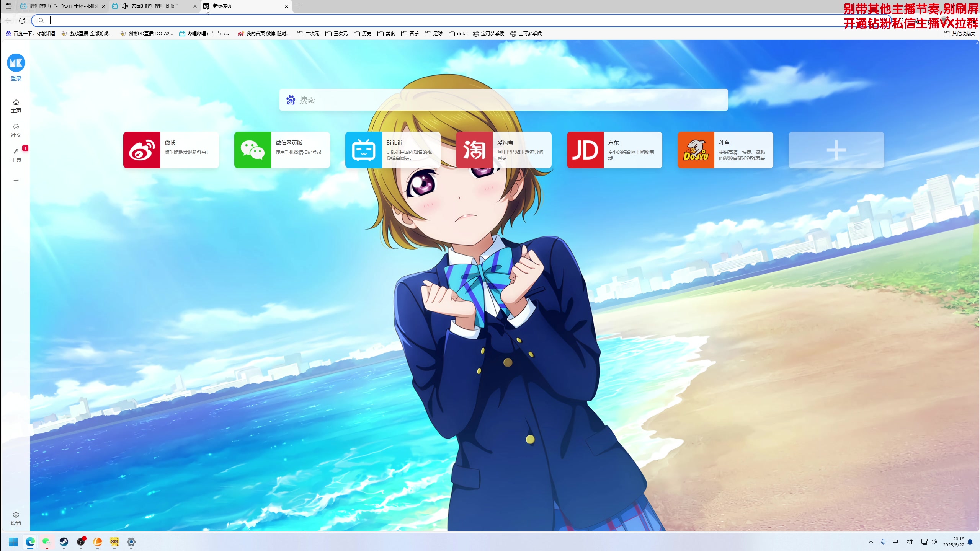The width and height of the screenshot is (980, 551).
Task: Expand the 美食 bookmark folder
Action: click(386, 34)
